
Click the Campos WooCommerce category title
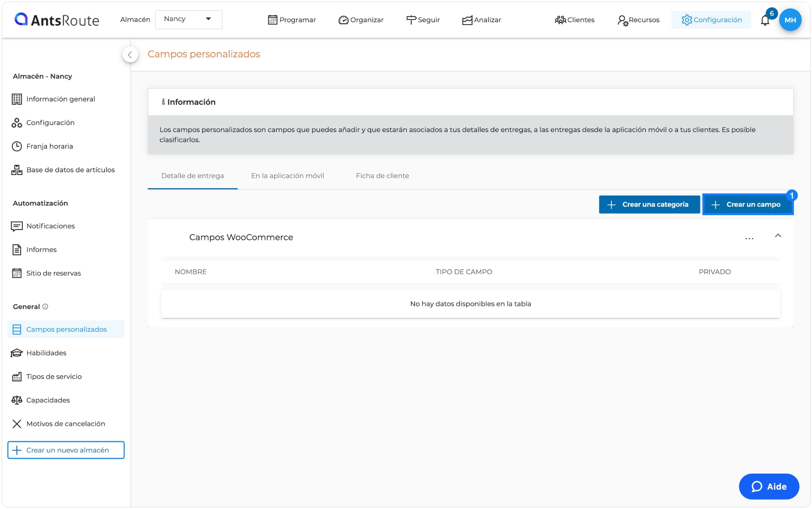(x=241, y=237)
